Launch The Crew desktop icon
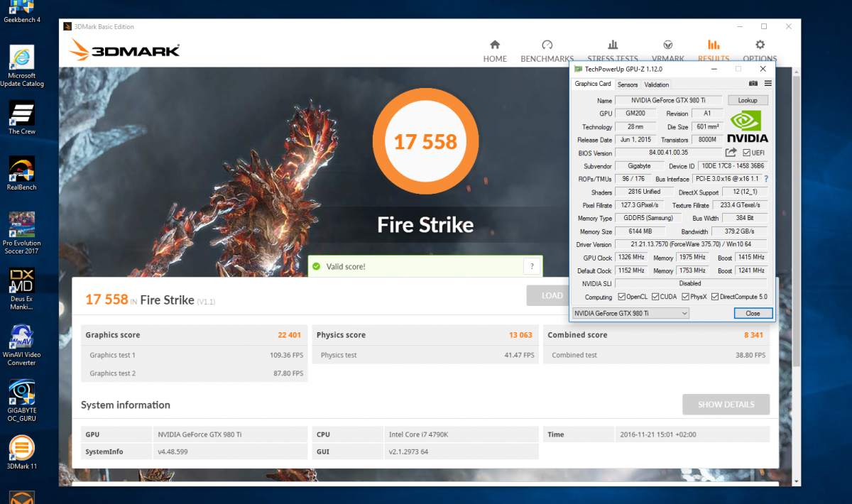 [x=22, y=118]
